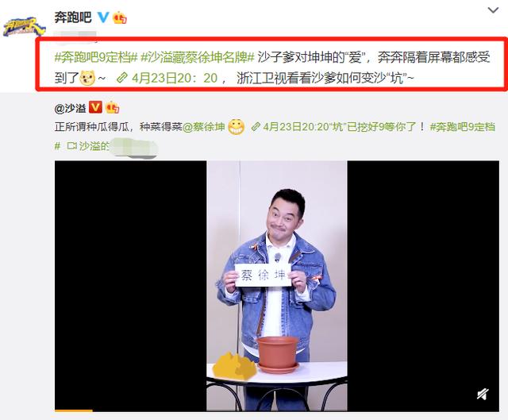The height and width of the screenshot is (420, 508).
Task: Click the orange verified V badge beside 沙溢
Action: click(x=95, y=107)
